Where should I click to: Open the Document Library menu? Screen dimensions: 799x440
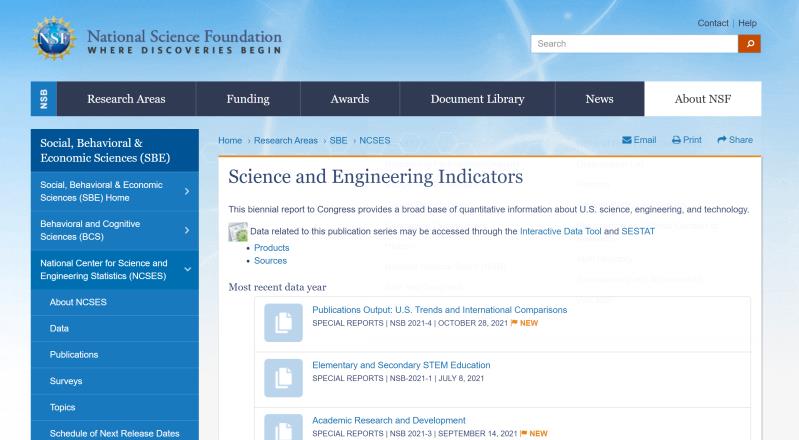click(x=476, y=99)
